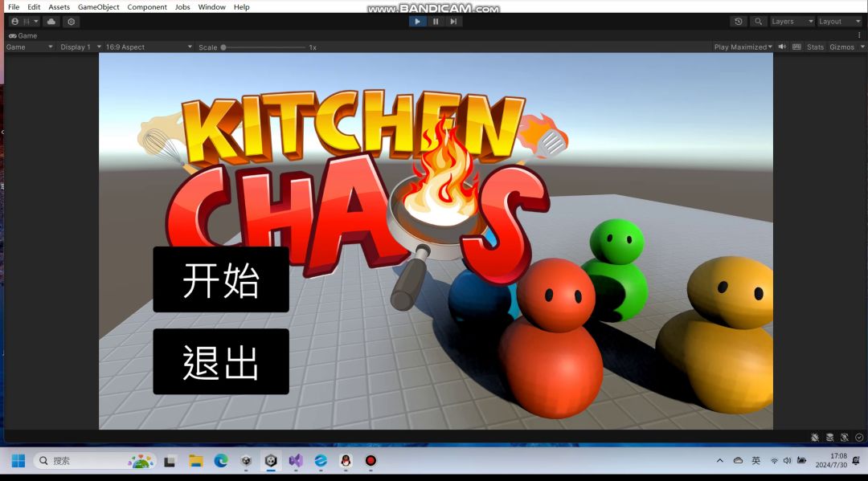Viewport: 868px width, 481px height.
Task: Open Unity cloud services icon
Action: (51, 22)
